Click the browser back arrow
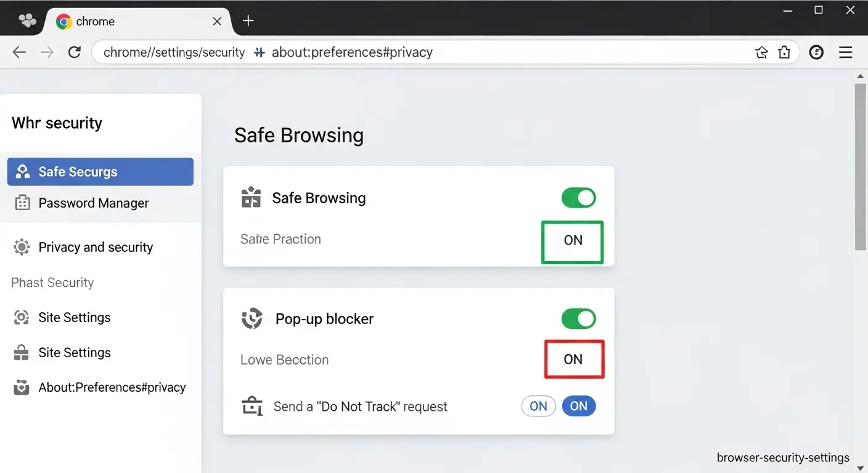 pyautogui.click(x=19, y=52)
